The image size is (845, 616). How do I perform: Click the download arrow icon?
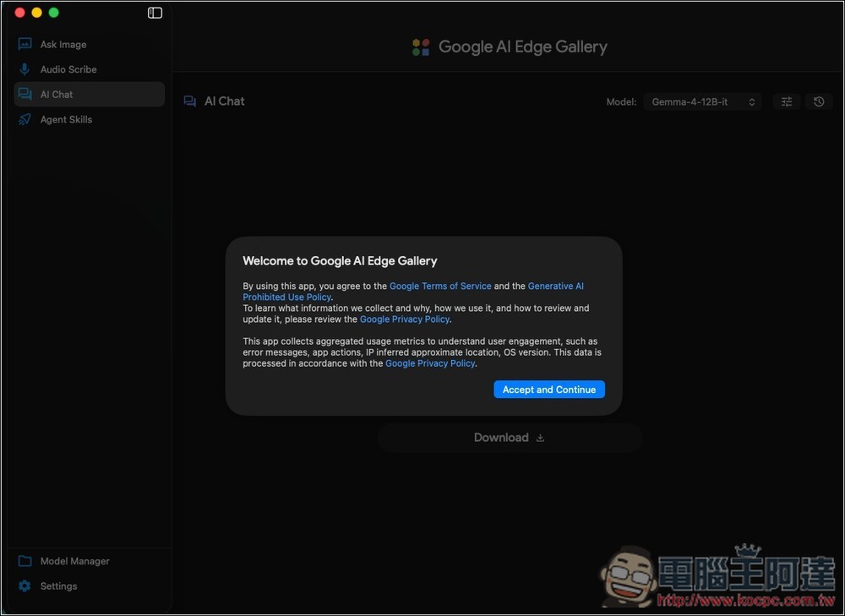point(540,438)
